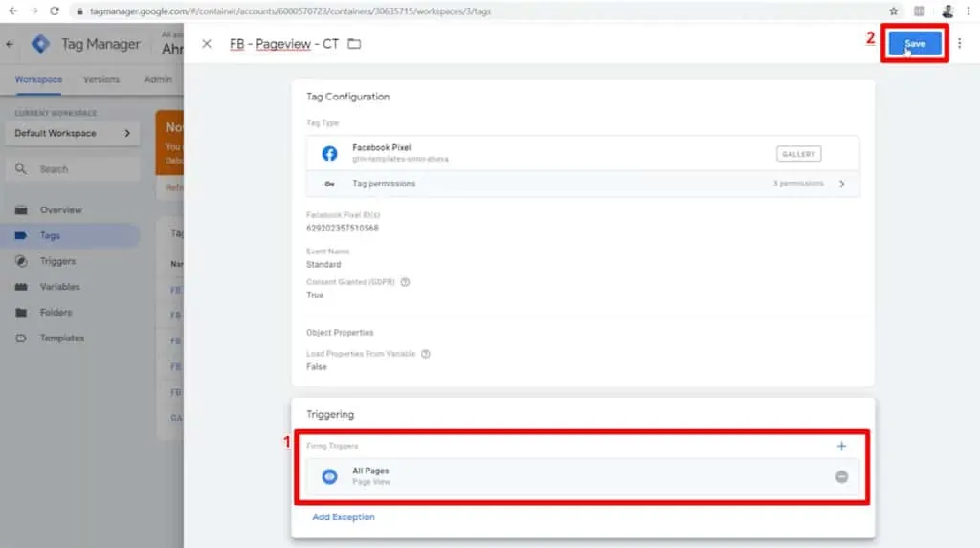The image size is (980, 548).
Task: Click the browser side panel icon
Action: (920, 11)
